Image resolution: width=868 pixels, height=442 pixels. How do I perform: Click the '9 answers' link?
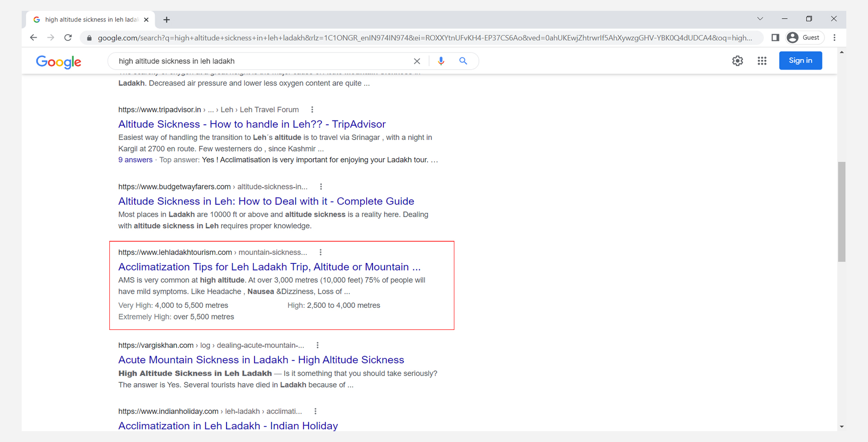[135, 160]
